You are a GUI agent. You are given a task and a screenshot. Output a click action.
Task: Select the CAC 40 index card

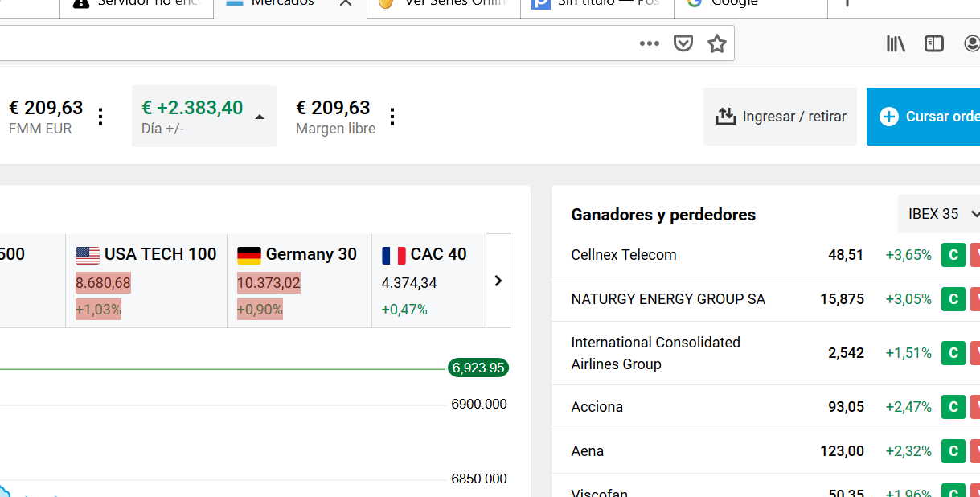pos(428,281)
